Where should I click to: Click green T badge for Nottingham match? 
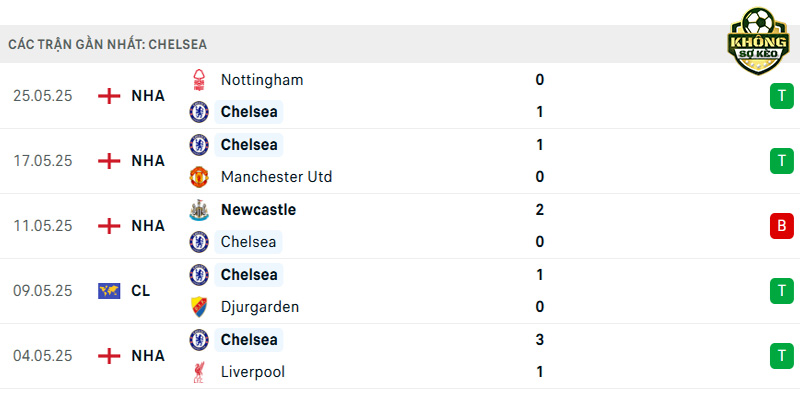pyautogui.click(x=782, y=96)
